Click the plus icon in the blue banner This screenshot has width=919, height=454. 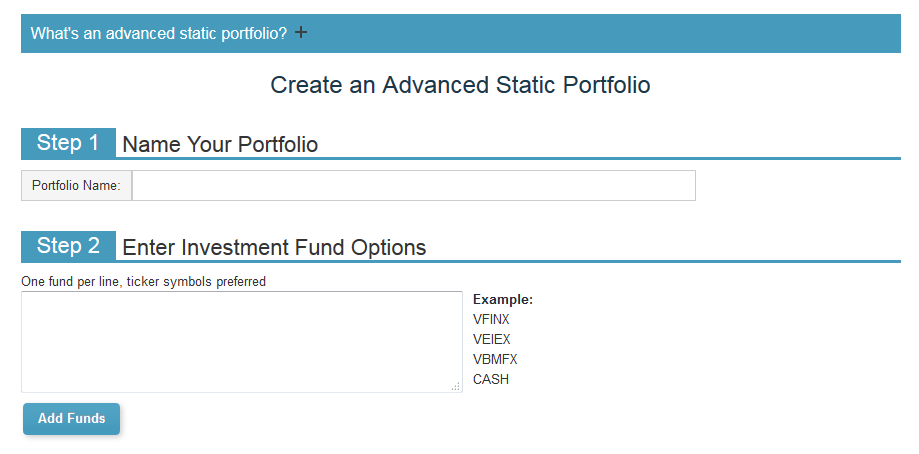[301, 32]
